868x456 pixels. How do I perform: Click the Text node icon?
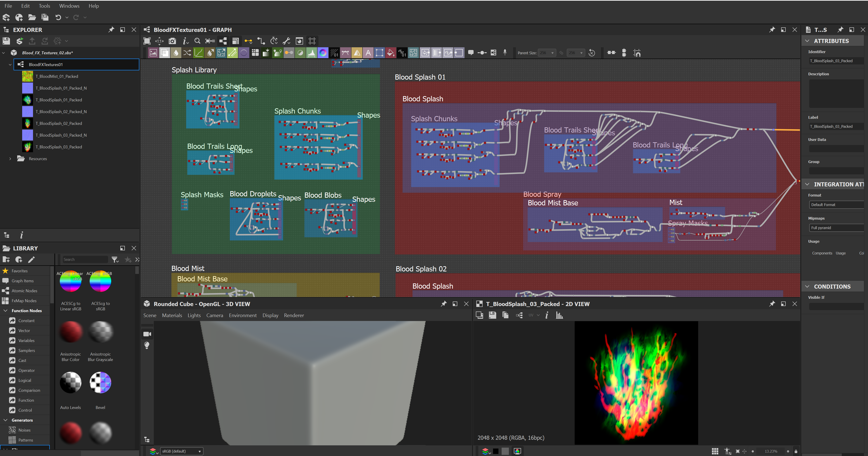pyautogui.click(x=368, y=53)
